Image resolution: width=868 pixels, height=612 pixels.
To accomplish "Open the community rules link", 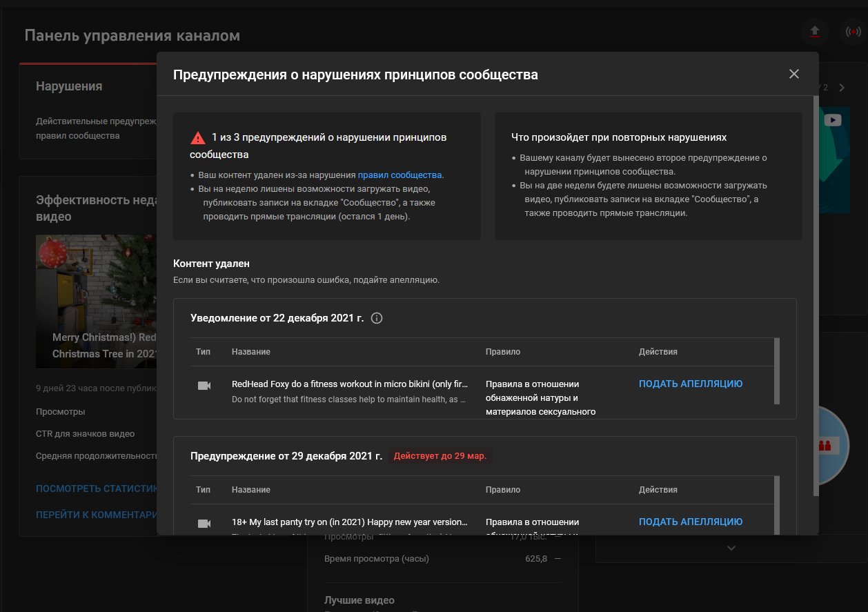I will (x=400, y=175).
